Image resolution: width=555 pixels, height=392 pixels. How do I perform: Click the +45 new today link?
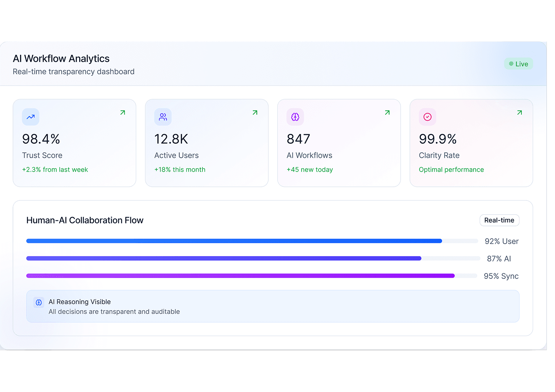tap(310, 169)
